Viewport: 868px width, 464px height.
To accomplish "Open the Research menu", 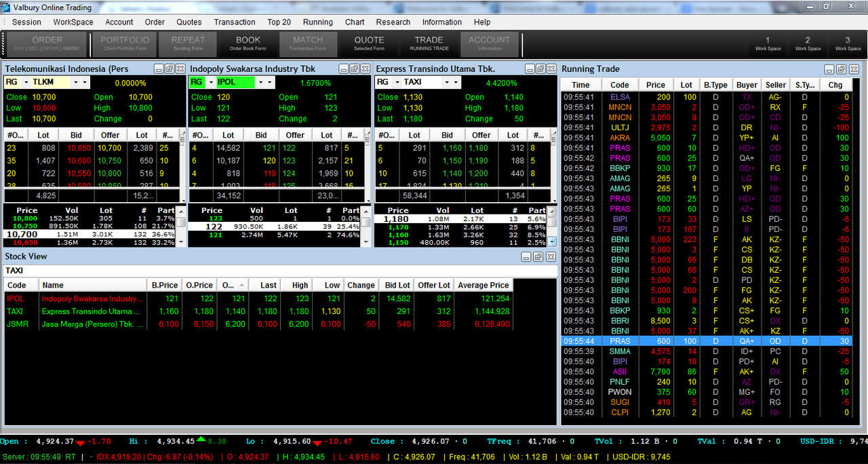I will [393, 22].
